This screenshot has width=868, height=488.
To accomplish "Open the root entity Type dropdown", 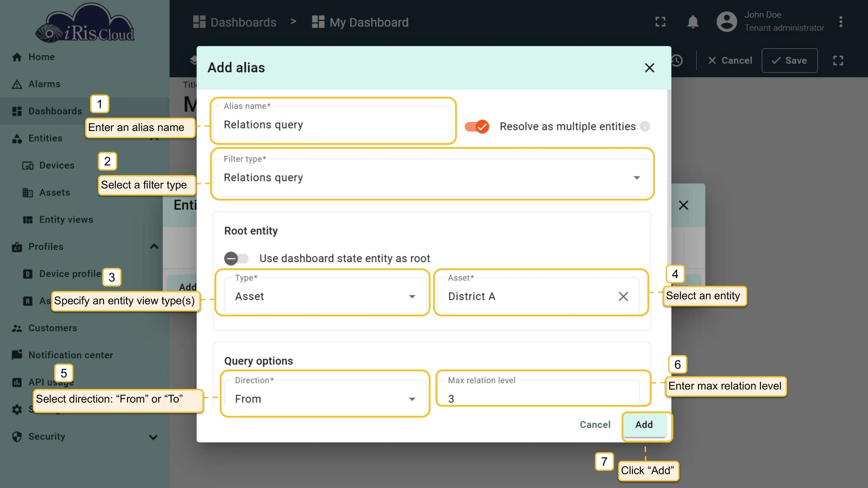I will (x=325, y=296).
